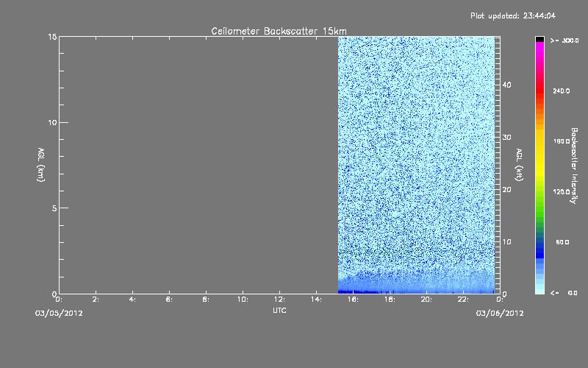Click the 'AGL (kft)' right axis label
The width and height of the screenshot is (588, 368).
pyautogui.click(x=519, y=165)
